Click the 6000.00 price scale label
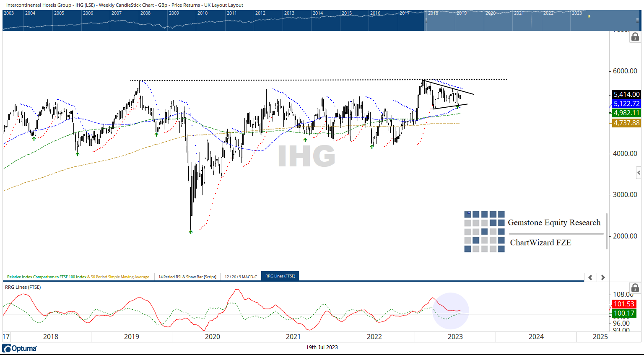 [625, 71]
